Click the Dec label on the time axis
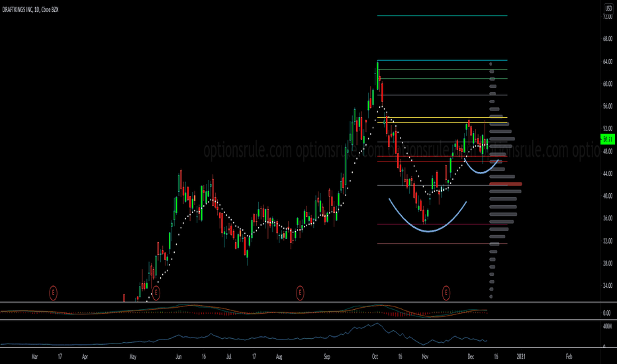 pyautogui.click(x=471, y=357)
